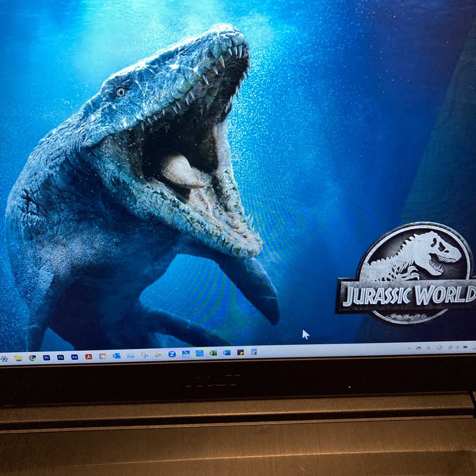Open File Explorer from the taskbar
Image resolution: width=476 pixels, height=476 pixels.
[x=18, y=358]
